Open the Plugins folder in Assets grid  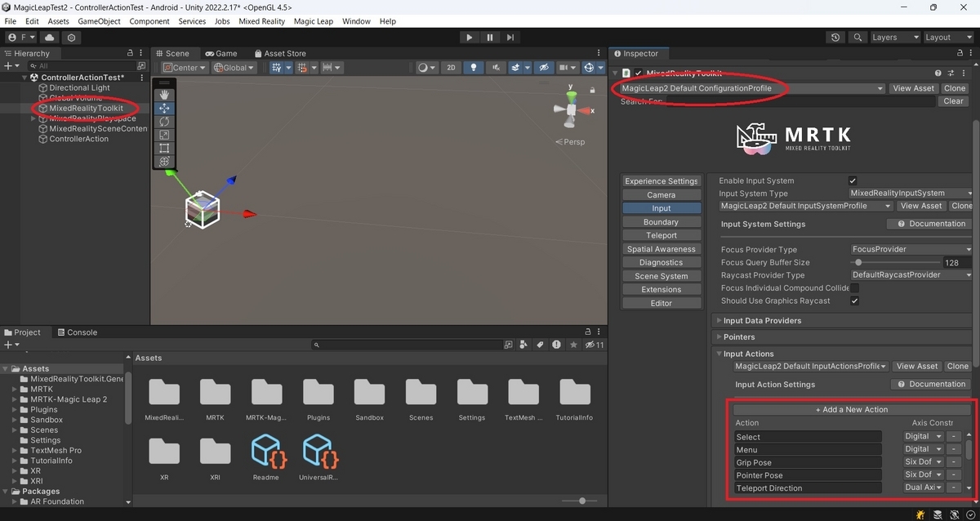tap(318, 399)
